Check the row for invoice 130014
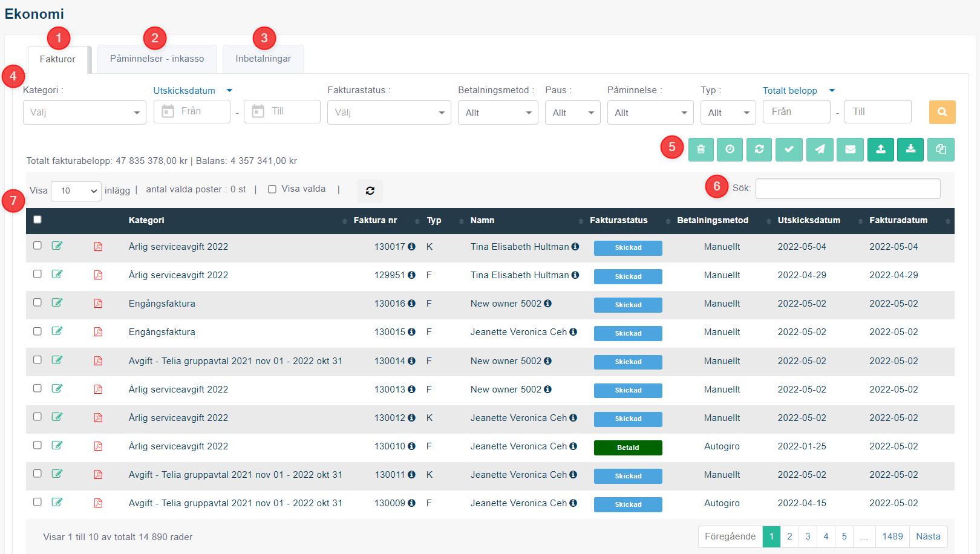 (x=38, y=360)
